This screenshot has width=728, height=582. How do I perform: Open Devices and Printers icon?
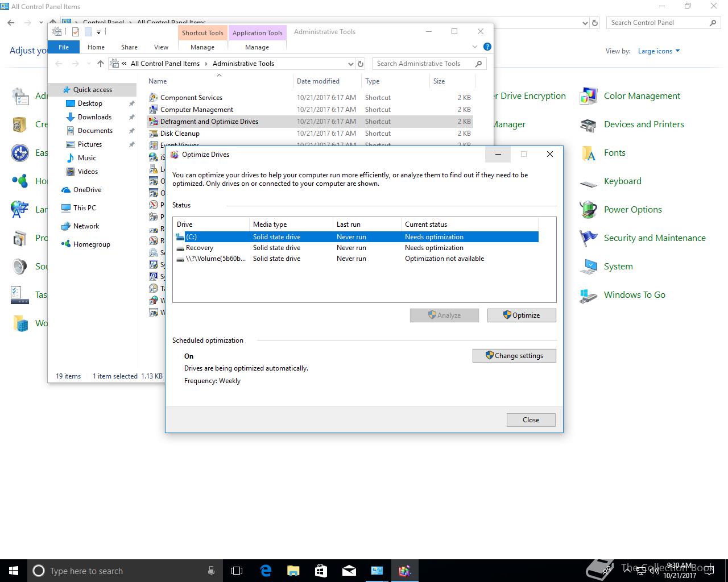click(x=588, y=124)
